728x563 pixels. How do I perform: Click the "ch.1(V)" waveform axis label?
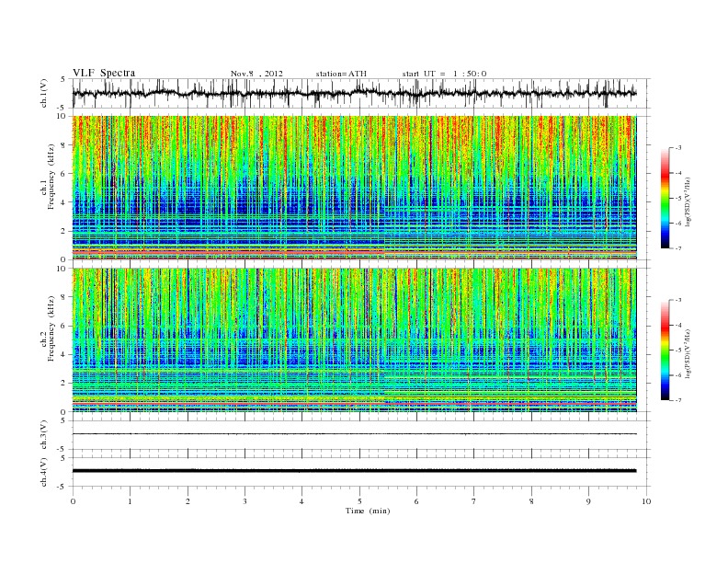44,93
